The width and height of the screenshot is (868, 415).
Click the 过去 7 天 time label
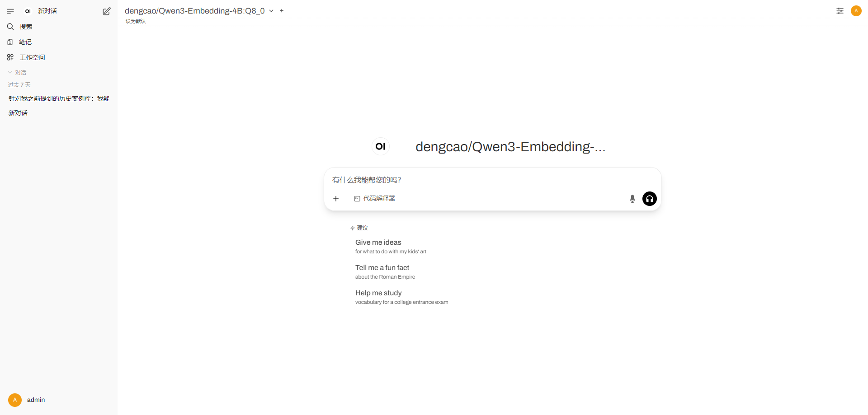[x=19, y=85]
